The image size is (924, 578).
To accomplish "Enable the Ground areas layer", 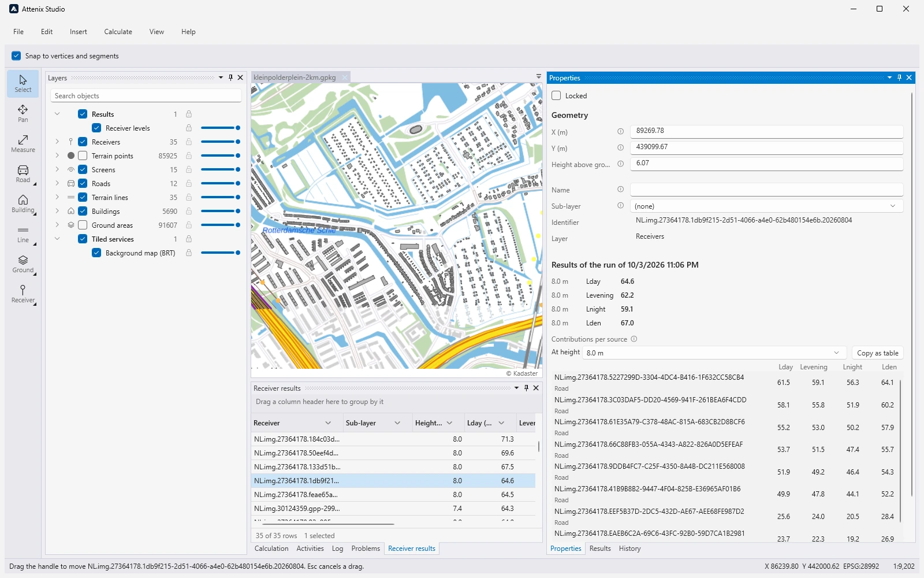I will coord(83,225).
